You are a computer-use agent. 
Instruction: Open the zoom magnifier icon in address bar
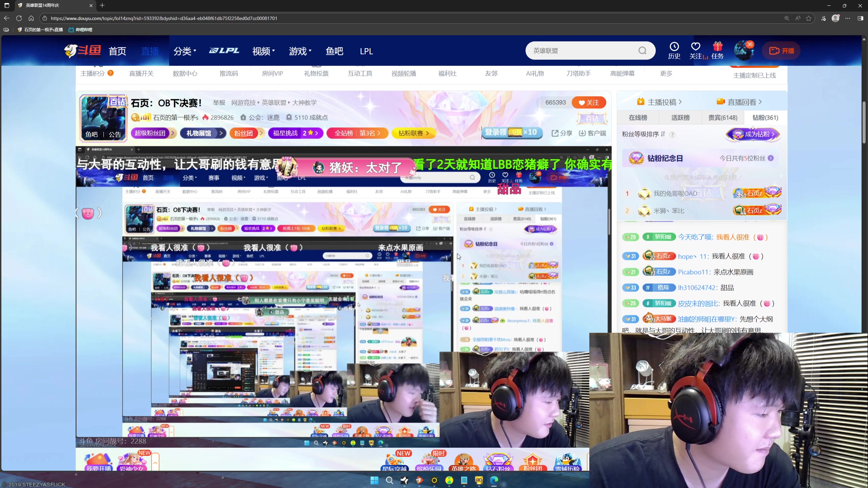pos(787,18)
